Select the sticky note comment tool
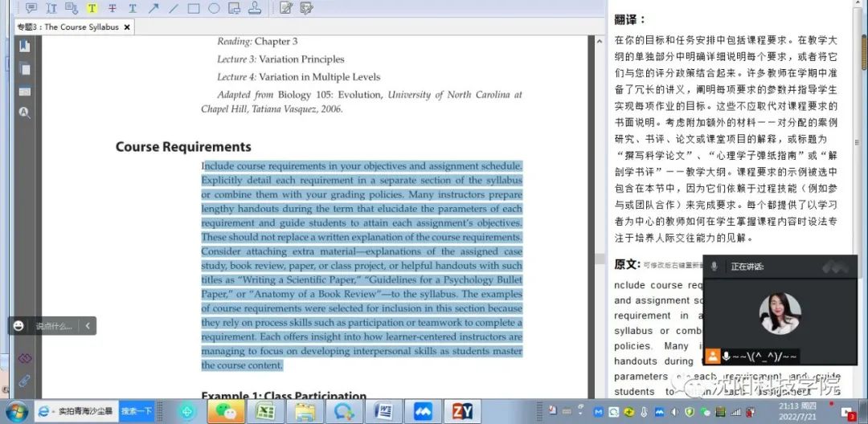Image resolution: width=868 pixels, height=424 pixels. (x=31, y=8)
